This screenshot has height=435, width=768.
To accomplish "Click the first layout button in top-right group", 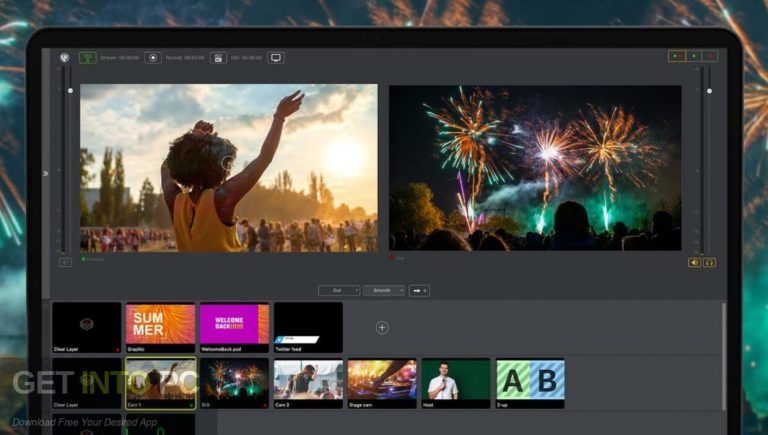I will [677, 56].
